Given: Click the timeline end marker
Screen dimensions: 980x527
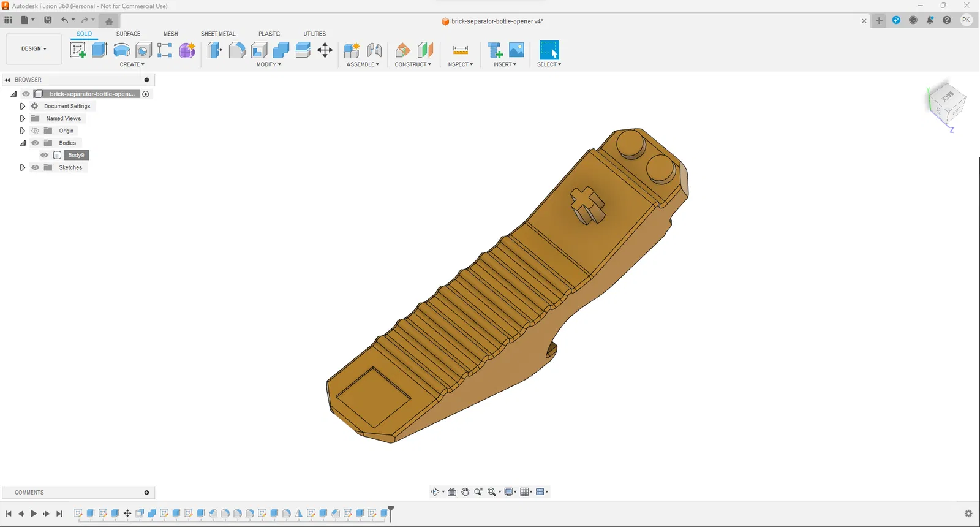Looking at the screenshot, I should tap(391, 513).
